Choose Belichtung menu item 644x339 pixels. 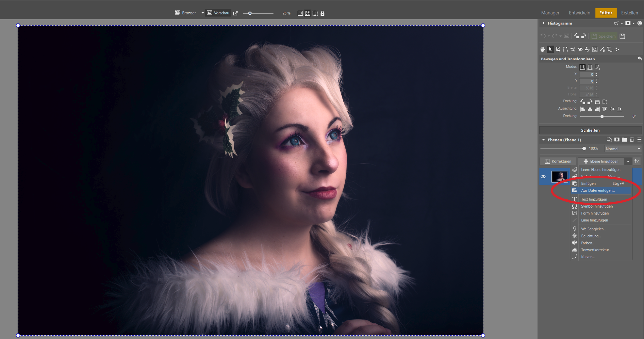click(x=601, y=236)
